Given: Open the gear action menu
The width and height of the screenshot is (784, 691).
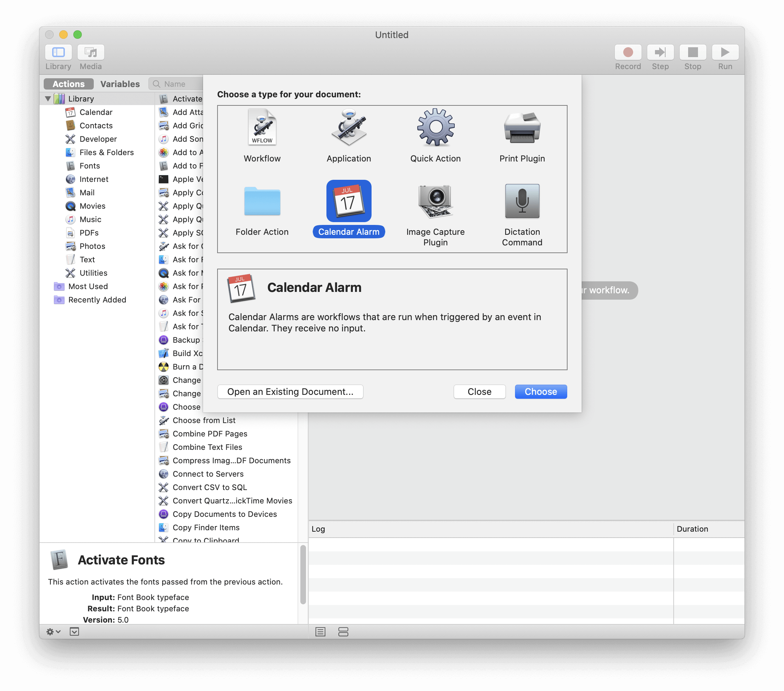Looking at the screenshot, I should click(x=53, y=631).
